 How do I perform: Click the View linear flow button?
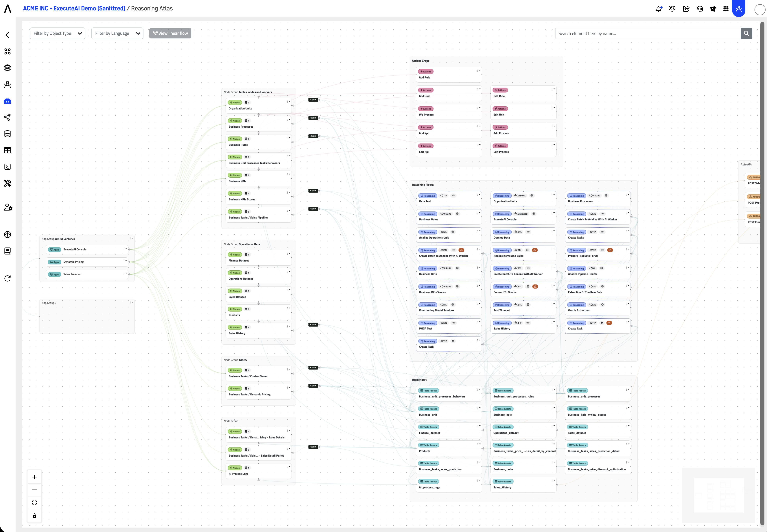170,33
